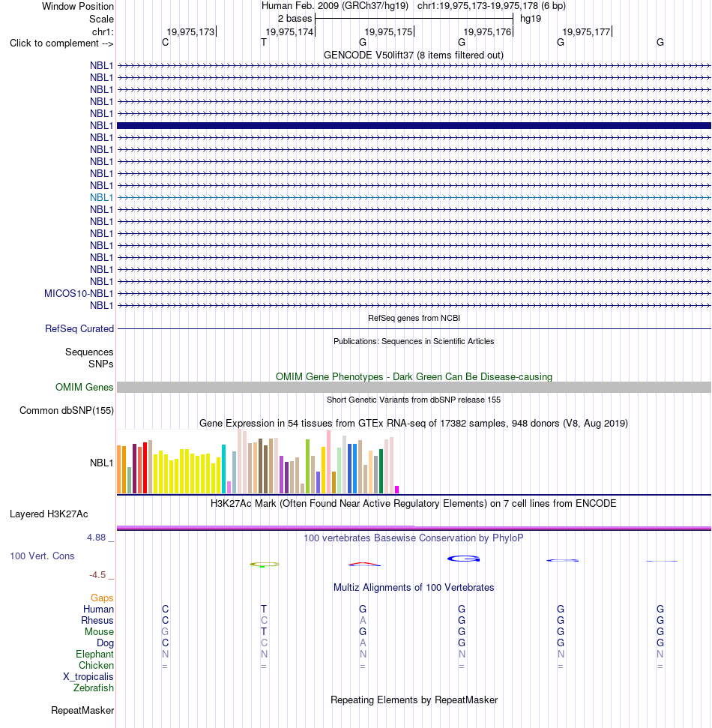This screenshot has width=712, height=728.
Task: Click the Window Position track label
Action: coord(77,7)
